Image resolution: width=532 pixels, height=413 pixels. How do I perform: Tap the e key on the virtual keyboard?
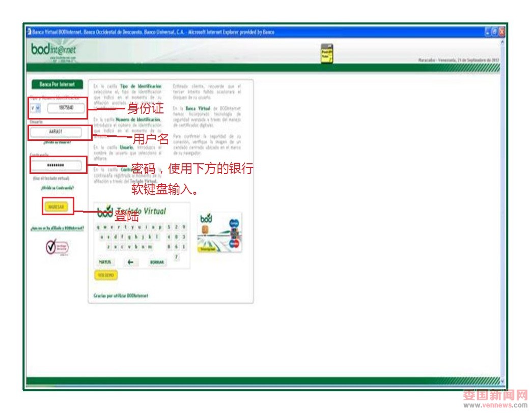113,227
